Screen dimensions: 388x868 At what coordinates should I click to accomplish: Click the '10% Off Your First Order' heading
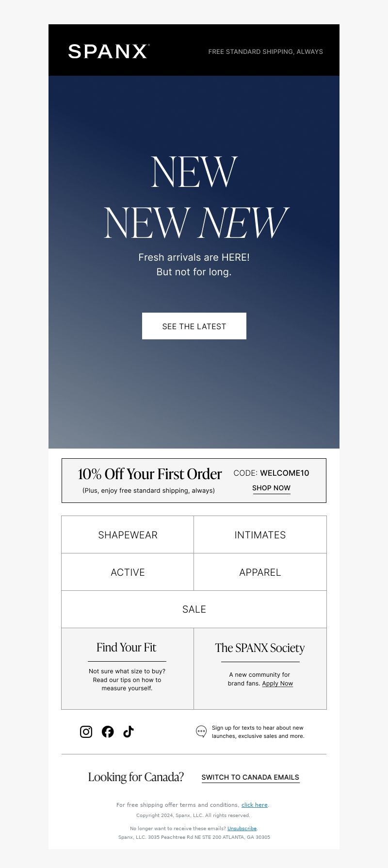[x=150, y=474]
